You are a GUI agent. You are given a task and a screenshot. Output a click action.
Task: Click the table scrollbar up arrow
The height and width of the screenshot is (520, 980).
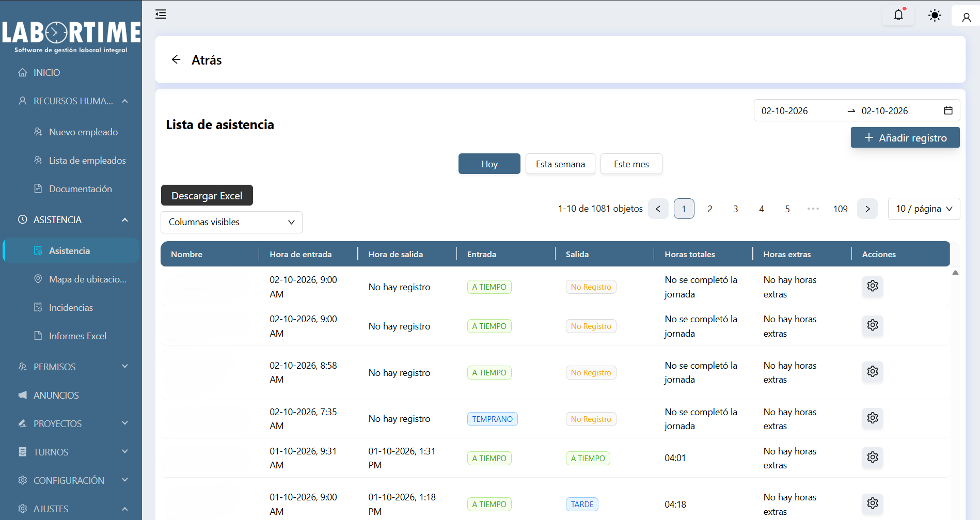pyautogui.click(x=955, y=273)
